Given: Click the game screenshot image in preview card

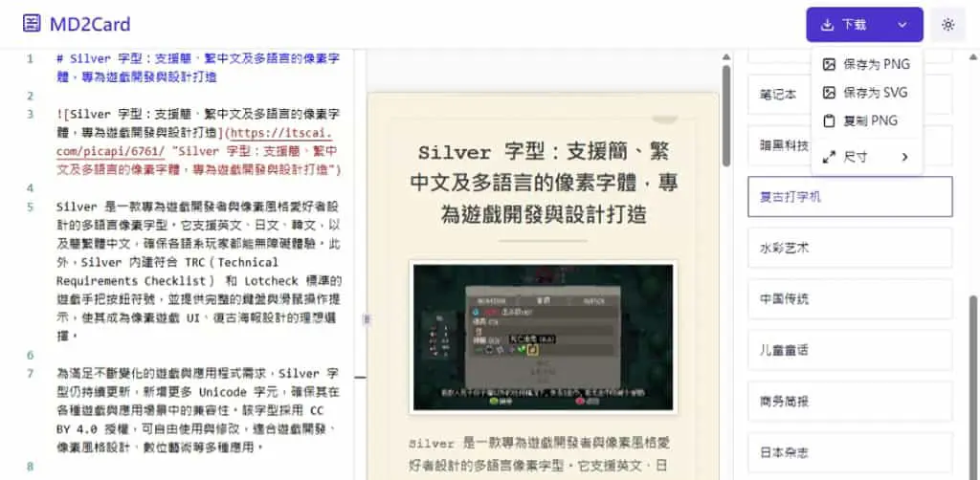Looking at the screenshot, I should click(544, 338).
